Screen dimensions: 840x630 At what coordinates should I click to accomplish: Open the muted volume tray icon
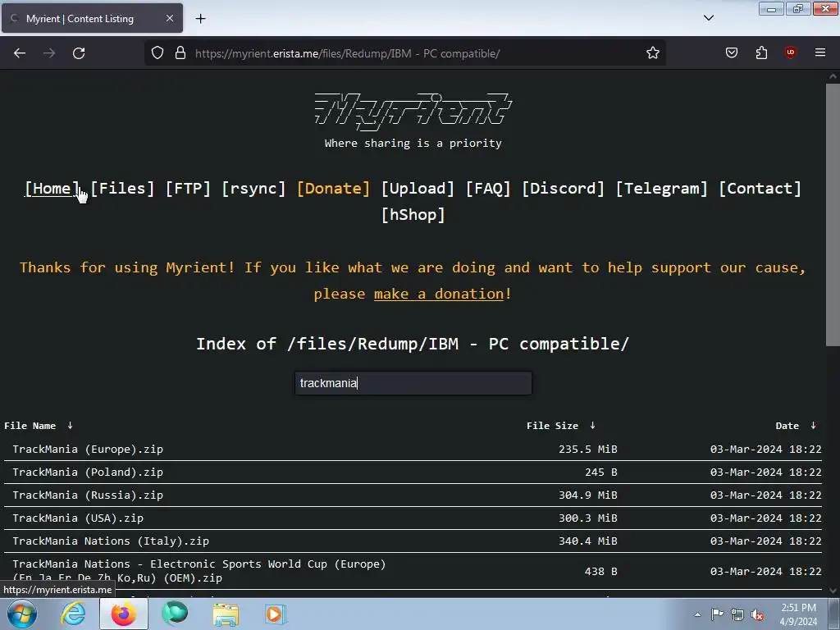click(x=757, y=615)
